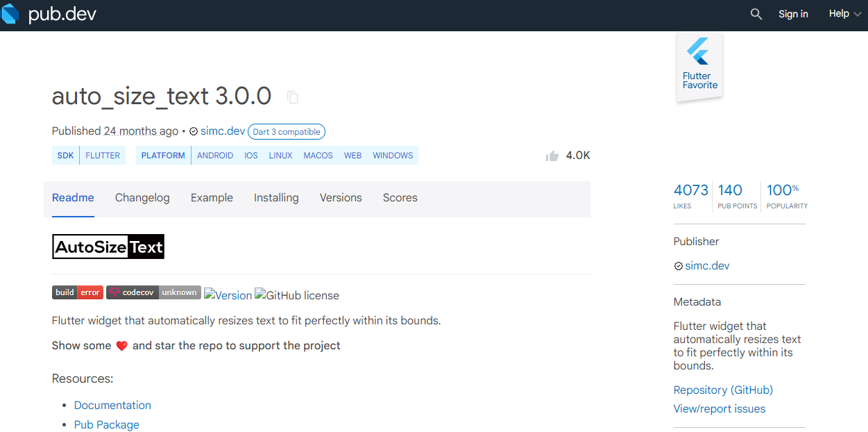
Task: Expand the Help dropdown menu
Action: pos(844,14)
